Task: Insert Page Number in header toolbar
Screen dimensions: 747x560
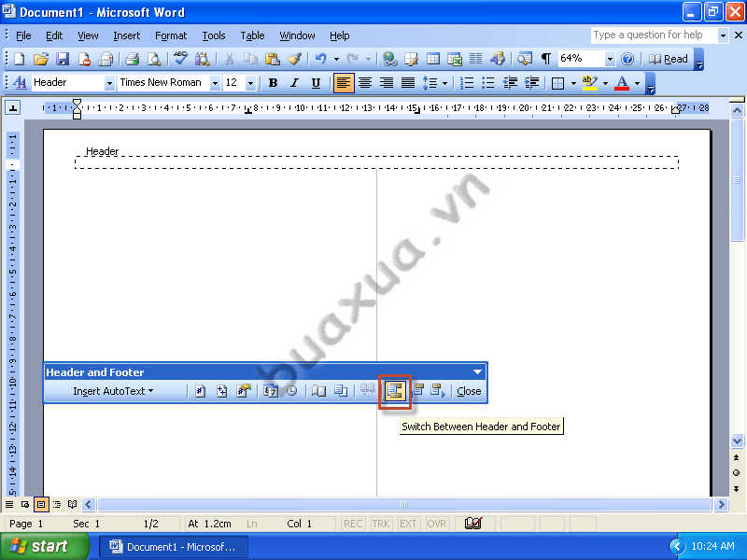Action: click(200, 391)
